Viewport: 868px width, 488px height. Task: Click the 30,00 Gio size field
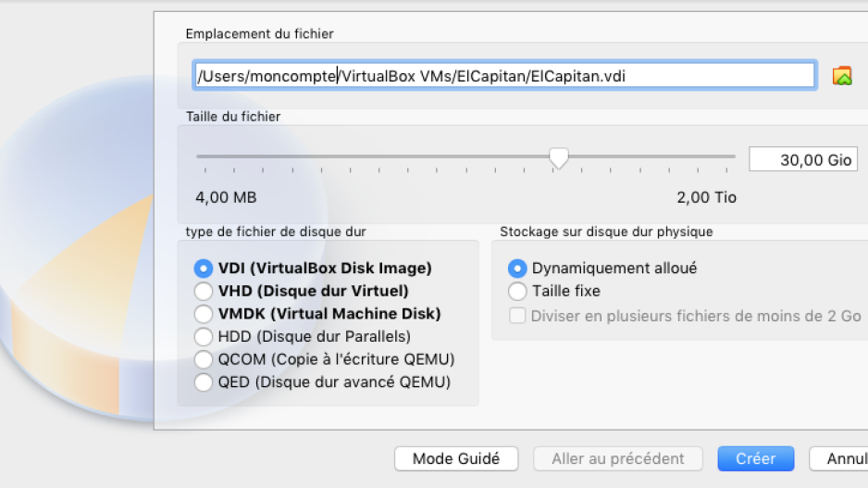(x=802, y=159)
